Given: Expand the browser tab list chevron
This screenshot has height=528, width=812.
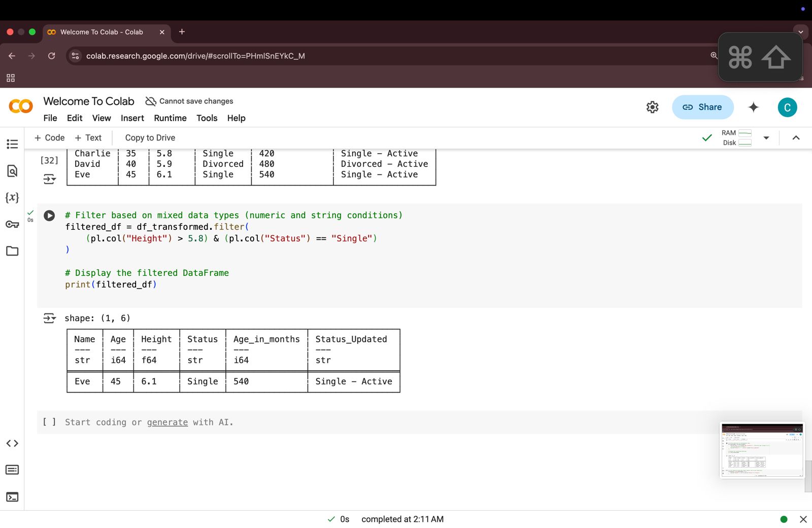Looking at the screenshot, I should pos(800,32).
